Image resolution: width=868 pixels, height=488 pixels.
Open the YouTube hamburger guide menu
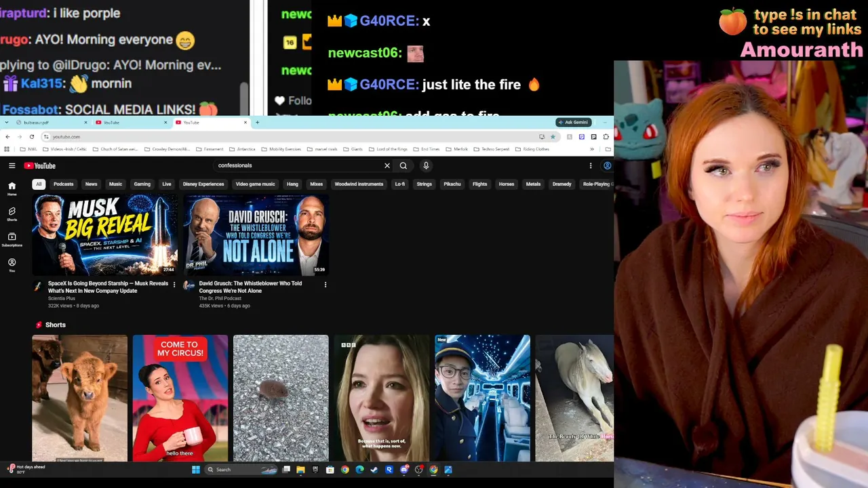click(x=12, y=165)
